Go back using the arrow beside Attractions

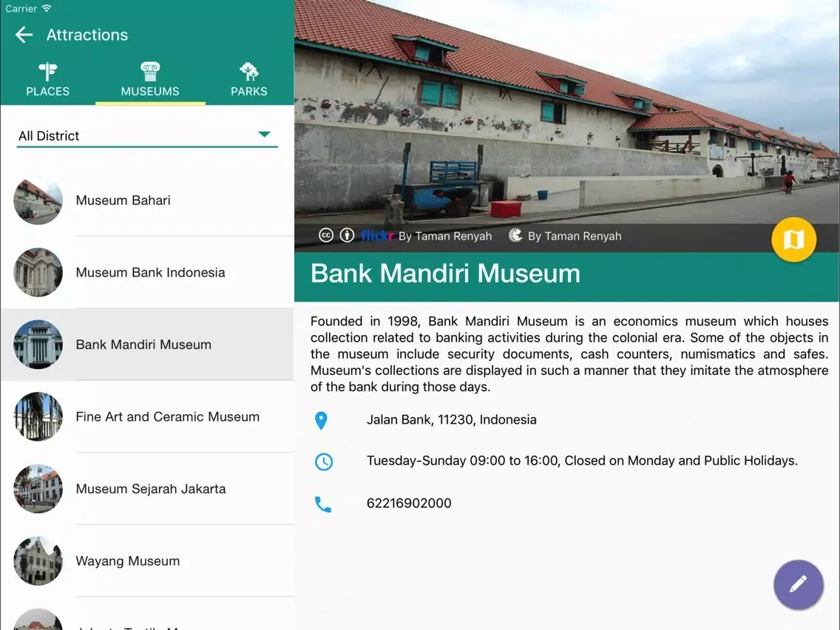pyautogui.click(x=24, y=35)
